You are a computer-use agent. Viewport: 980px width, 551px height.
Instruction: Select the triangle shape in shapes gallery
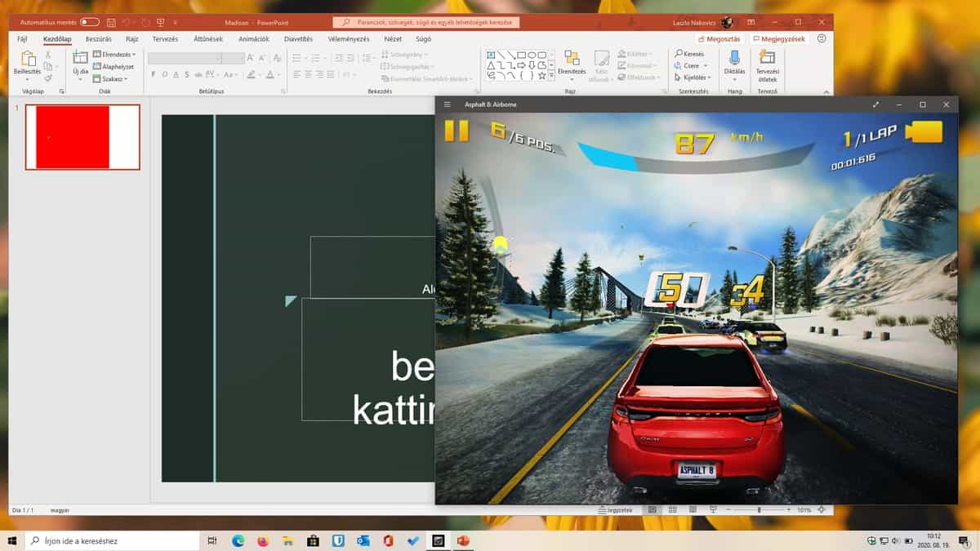491,65
